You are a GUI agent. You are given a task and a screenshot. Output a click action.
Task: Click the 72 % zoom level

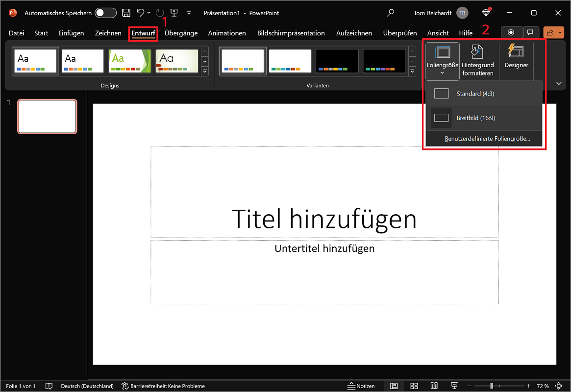click(543, 386)
